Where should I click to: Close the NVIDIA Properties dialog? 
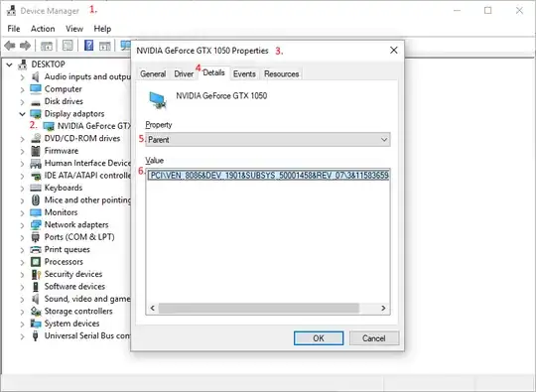point(394,51)
